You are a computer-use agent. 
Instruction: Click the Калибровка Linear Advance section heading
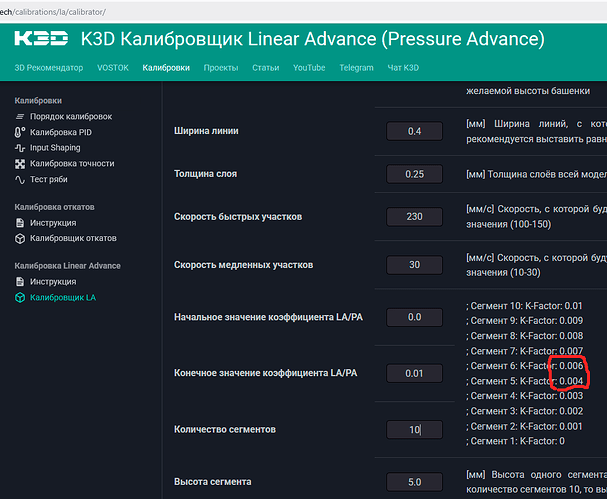67,266
